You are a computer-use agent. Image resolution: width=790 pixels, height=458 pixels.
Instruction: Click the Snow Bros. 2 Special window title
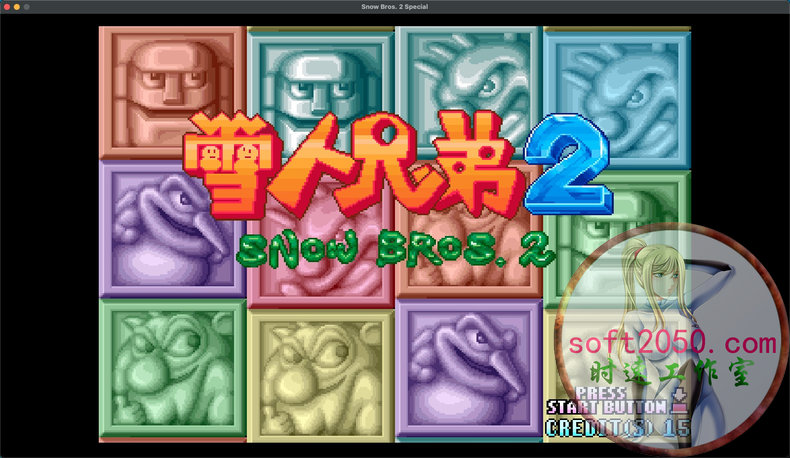(x=395, y=7)
